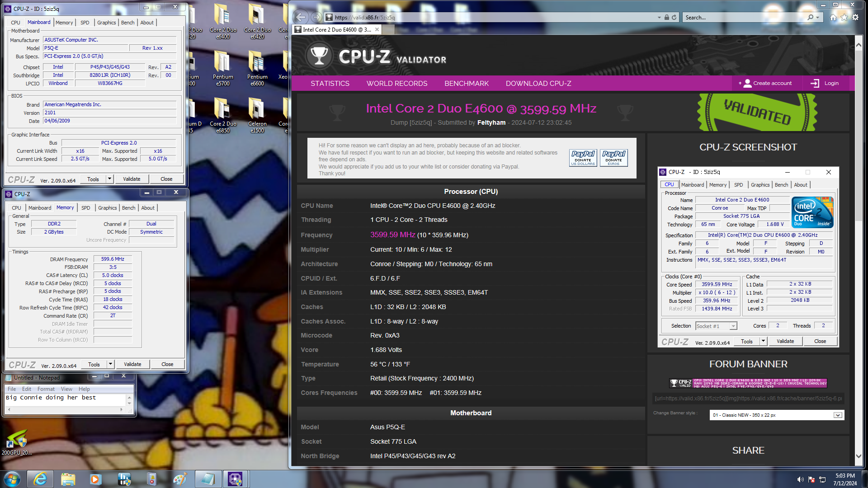
Task: Click the DOWNLOAD CPU-Z link
Action: (538, 84)
